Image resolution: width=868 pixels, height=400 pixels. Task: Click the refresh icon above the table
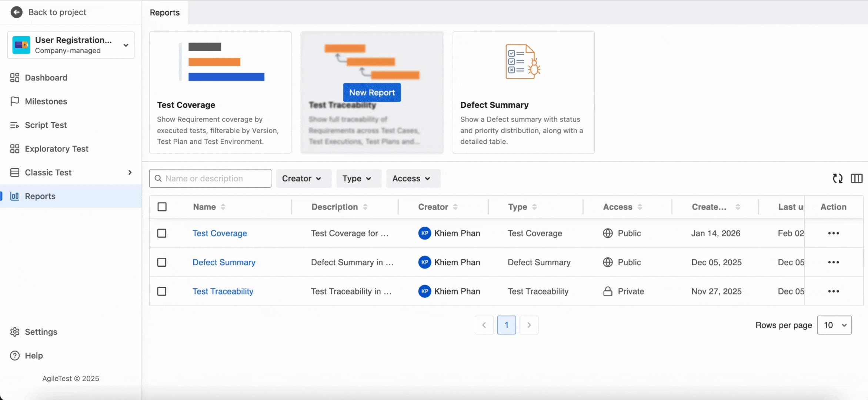coord(838,179)
